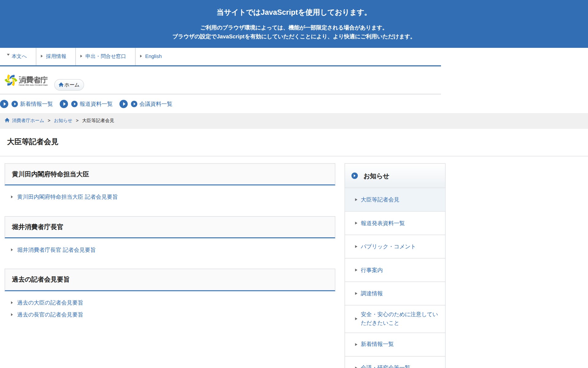
Task: Open the English language page
Action: pyautogui.click(x=153, y=56)
